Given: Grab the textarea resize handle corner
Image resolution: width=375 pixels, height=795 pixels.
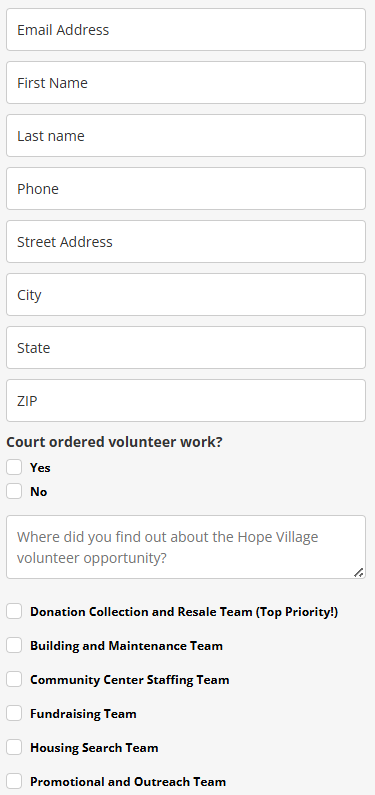Looking at the screenshot, I should [x=359, y=572].
